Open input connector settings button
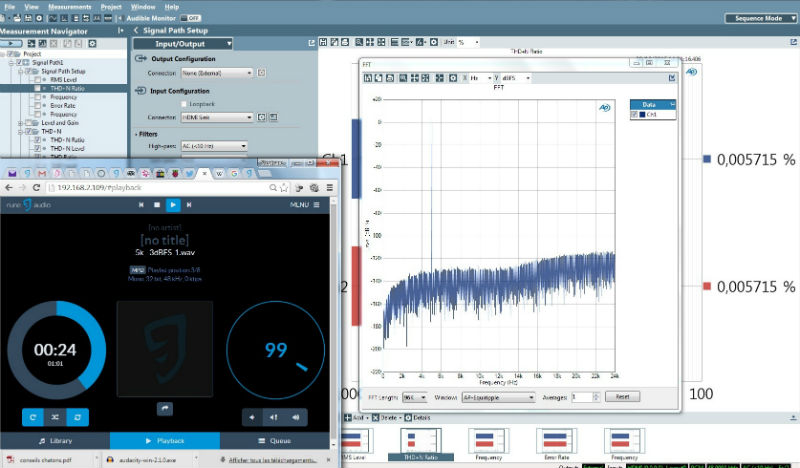The image size is (800, 468). [x=261, y=117]
